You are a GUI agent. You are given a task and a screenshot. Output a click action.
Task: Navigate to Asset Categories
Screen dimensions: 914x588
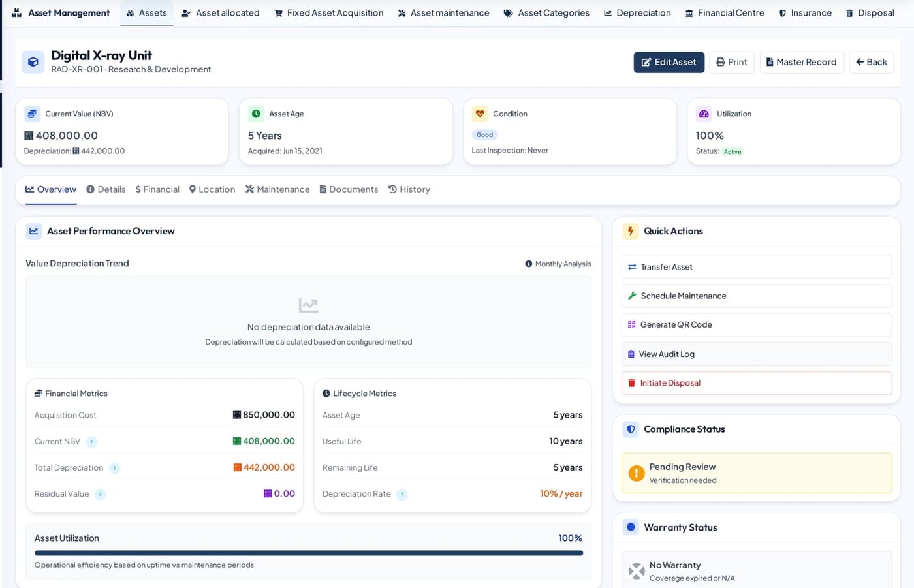(x=546, y=13)
